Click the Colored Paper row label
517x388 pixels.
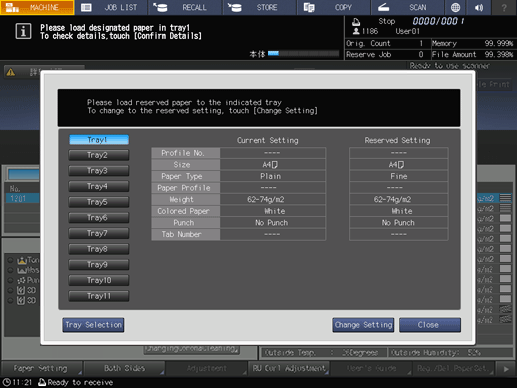[x=186, y=211]
